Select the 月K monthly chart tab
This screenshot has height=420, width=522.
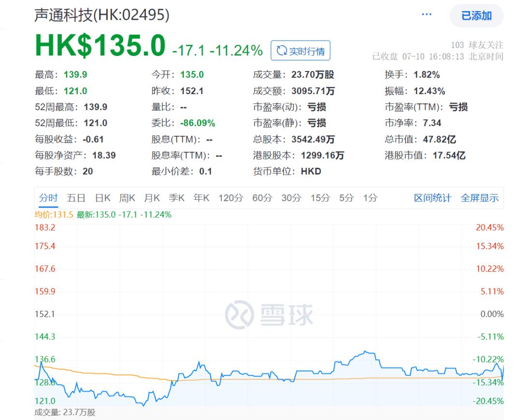click(152, 198)
